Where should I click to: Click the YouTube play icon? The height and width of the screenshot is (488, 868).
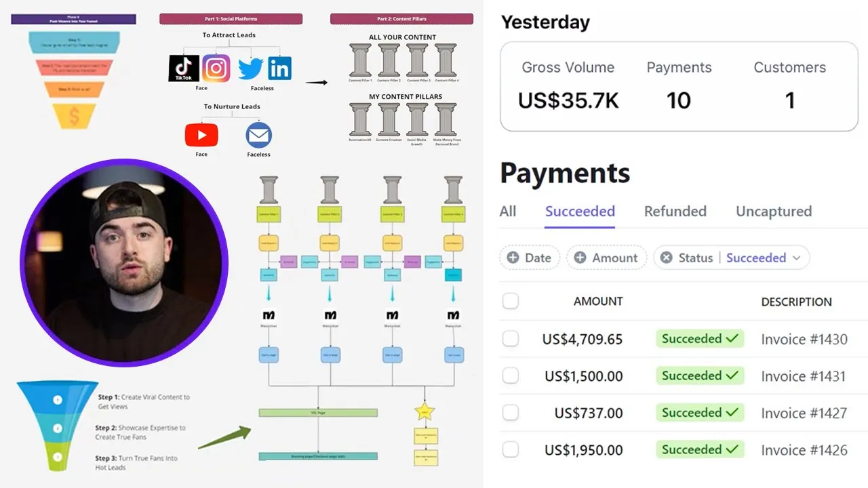pyautogui.click(x=201, y=135)
